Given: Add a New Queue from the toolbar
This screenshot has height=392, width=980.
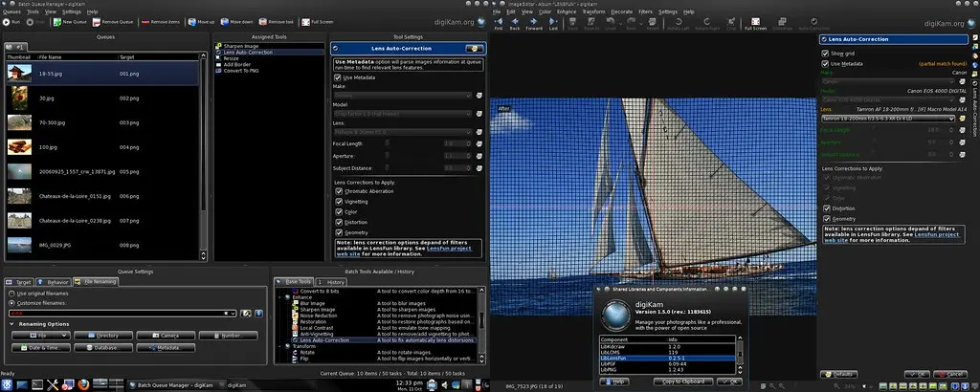Looking at the screenshot, I should click(69, 21).
